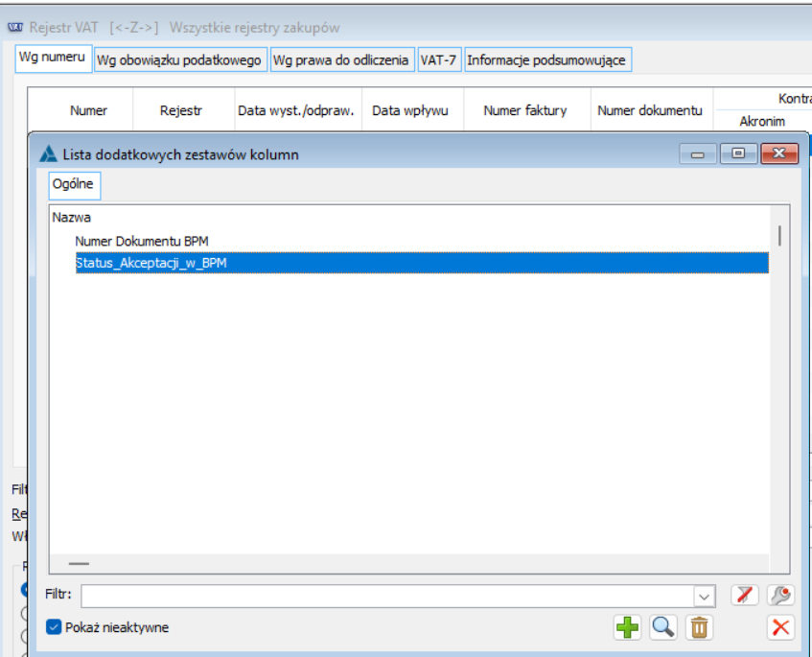Image resolution: width=812 pixels, height=657 pixels.
Task: Open the Wg numeru tab
Action: click(53, 58)
